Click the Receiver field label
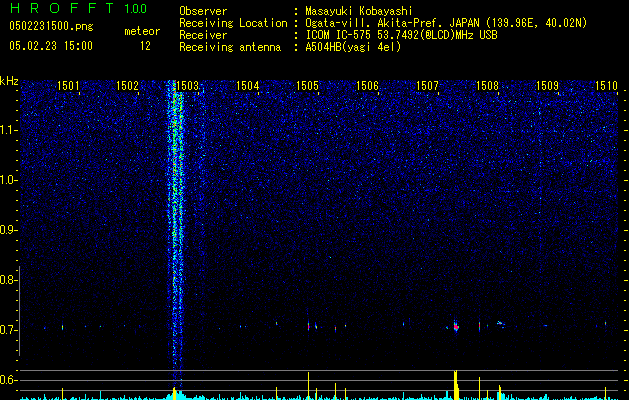 tap(203, 35)
